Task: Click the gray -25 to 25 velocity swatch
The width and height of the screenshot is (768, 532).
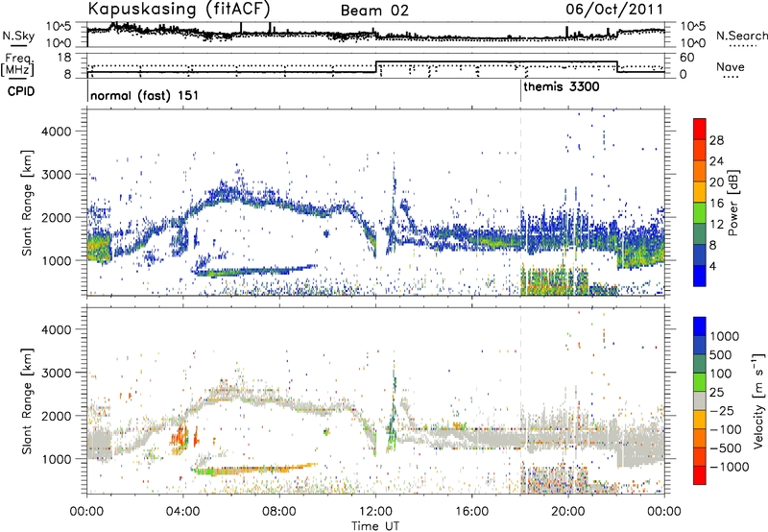Action: pyautogui.click(x=700, y=400)
